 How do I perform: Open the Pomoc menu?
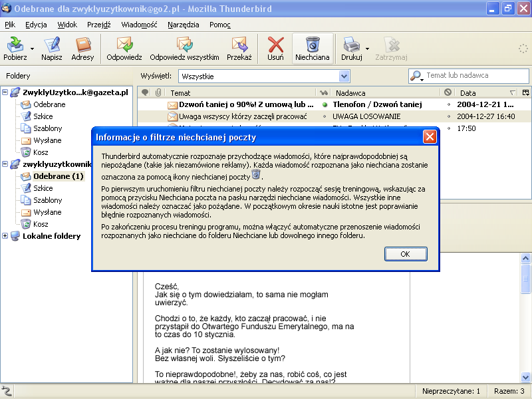point(220,25)
